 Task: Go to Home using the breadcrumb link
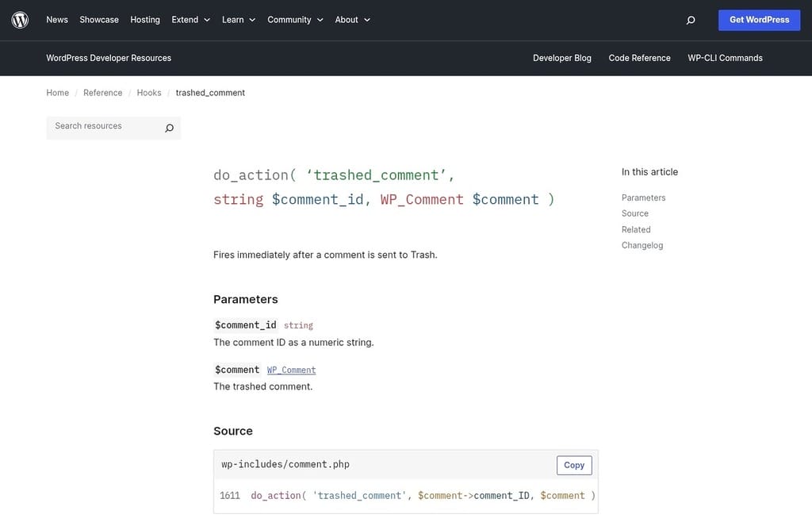57,92
